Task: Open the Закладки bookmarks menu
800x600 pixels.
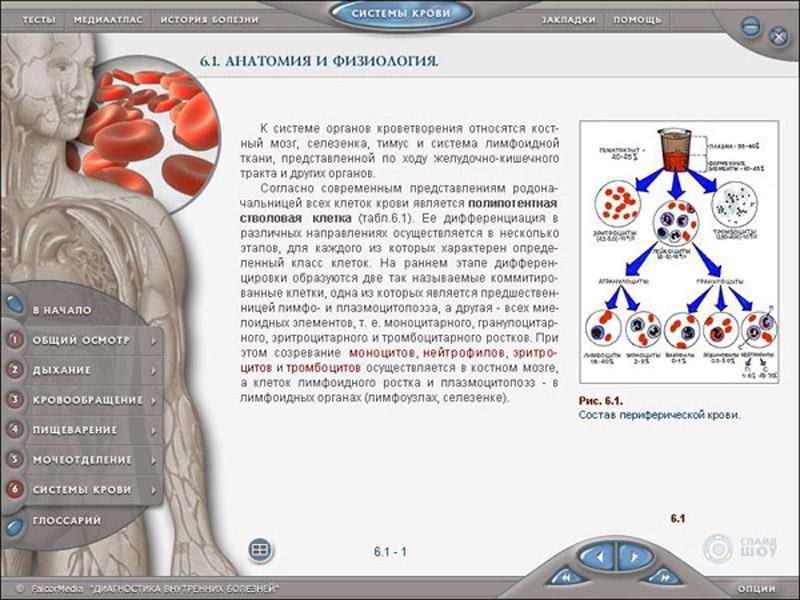Action: [x=568, y=19]
